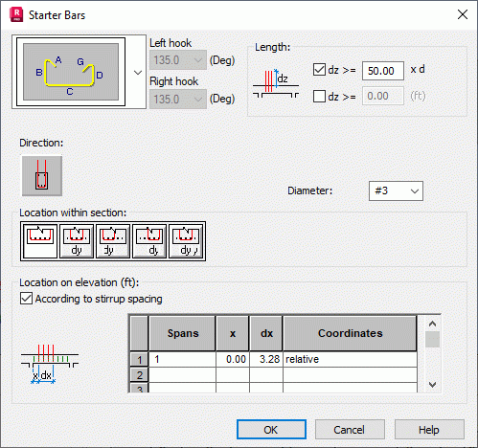
Task: Select the first centered location-within-section icon
Action: [x=40, y=241]
